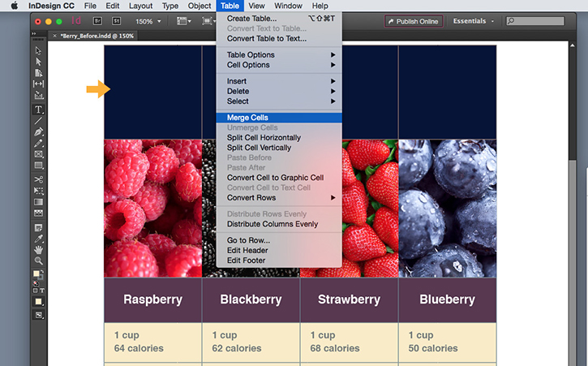Open the Object menu

point(200,6)
